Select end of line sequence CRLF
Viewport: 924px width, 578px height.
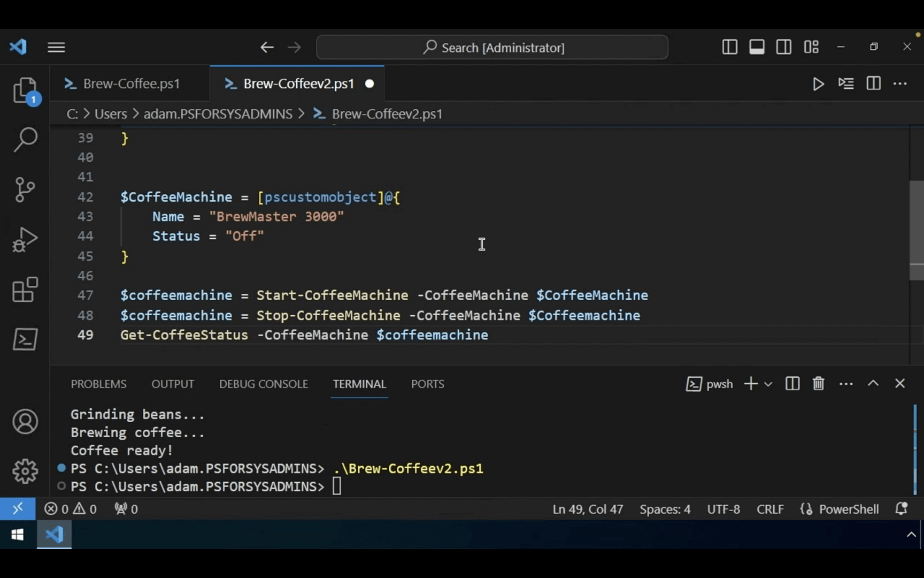tap(770, 509)
